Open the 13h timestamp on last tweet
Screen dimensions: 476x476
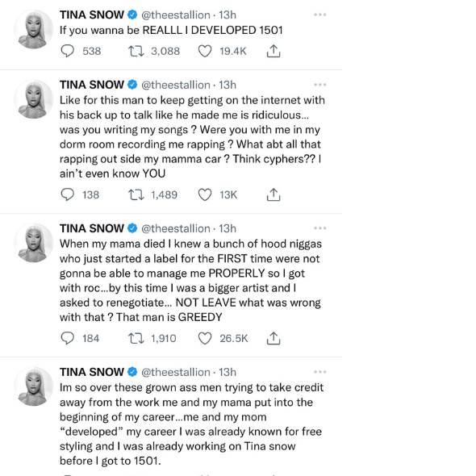click(x=228, y=372)
